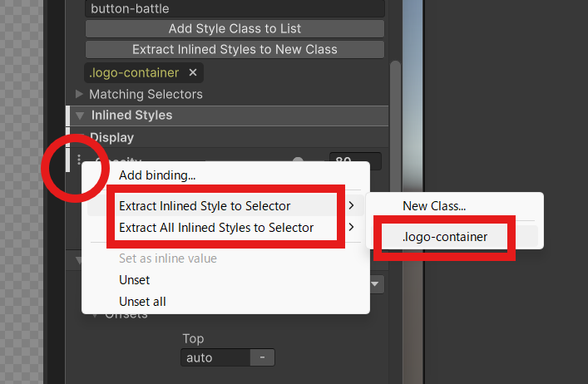The width and height of the screenshot is (588, 384).
Task: Click the inspector vertical scrollbar
Action: coord(396,125)
